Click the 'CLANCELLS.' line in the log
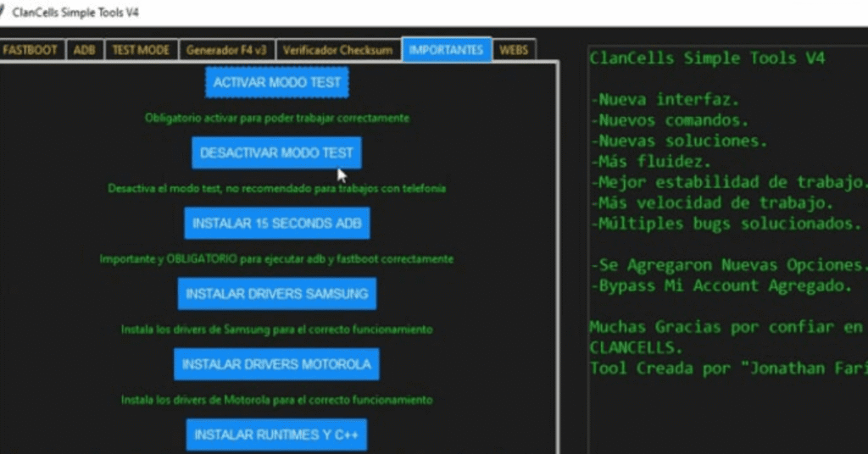 tap(636, 348)
